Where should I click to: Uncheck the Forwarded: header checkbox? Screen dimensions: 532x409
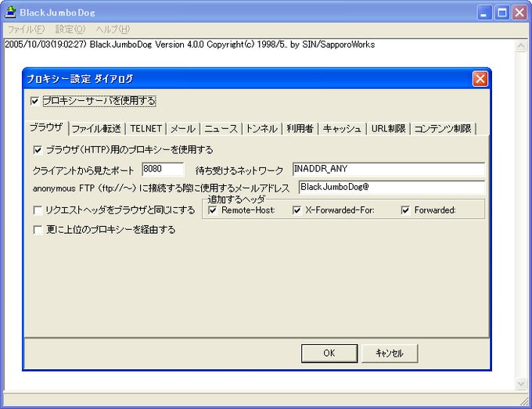405,210
